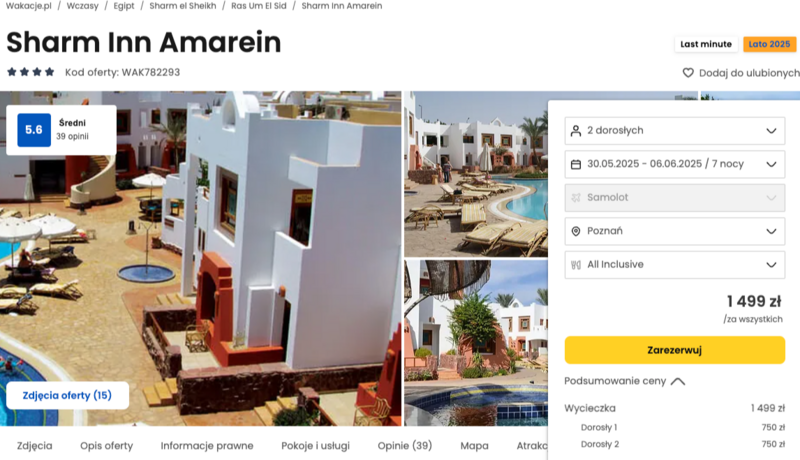Click the heart icon to add favorite

688,73
